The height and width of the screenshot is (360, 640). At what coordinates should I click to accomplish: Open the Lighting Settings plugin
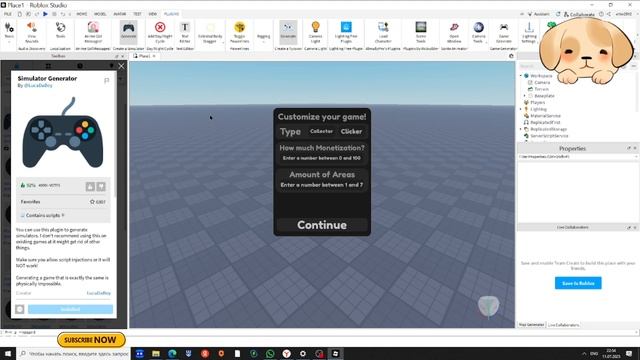point(529,27)
